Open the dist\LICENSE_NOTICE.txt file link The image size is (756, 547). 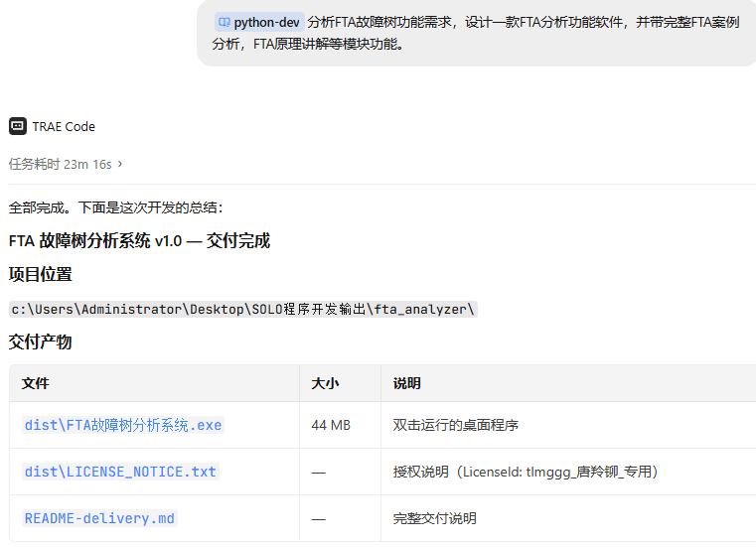click(x=120, y=472)
